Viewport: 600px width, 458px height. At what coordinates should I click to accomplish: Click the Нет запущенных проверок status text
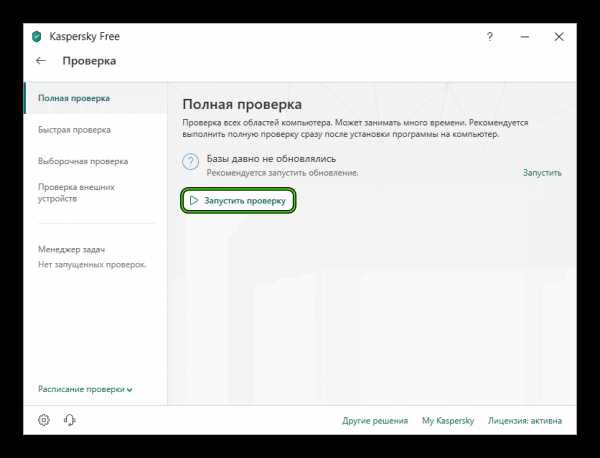click(92, 264)
